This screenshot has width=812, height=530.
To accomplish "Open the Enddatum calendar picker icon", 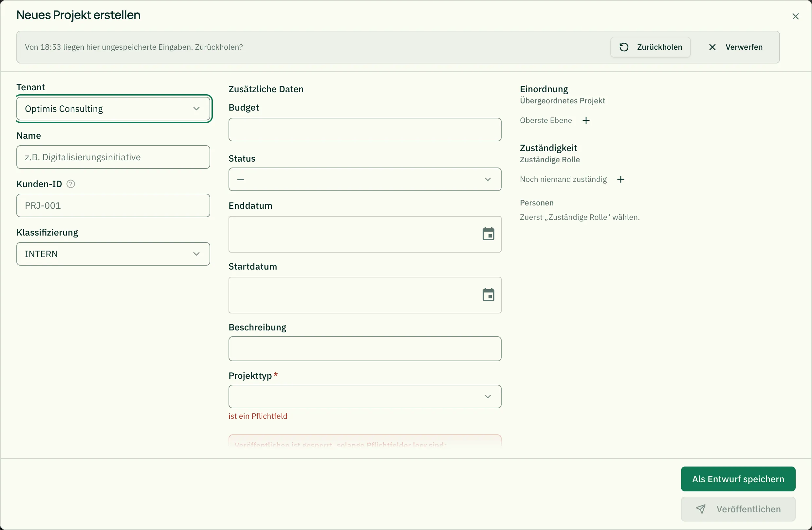I will 488,234.
